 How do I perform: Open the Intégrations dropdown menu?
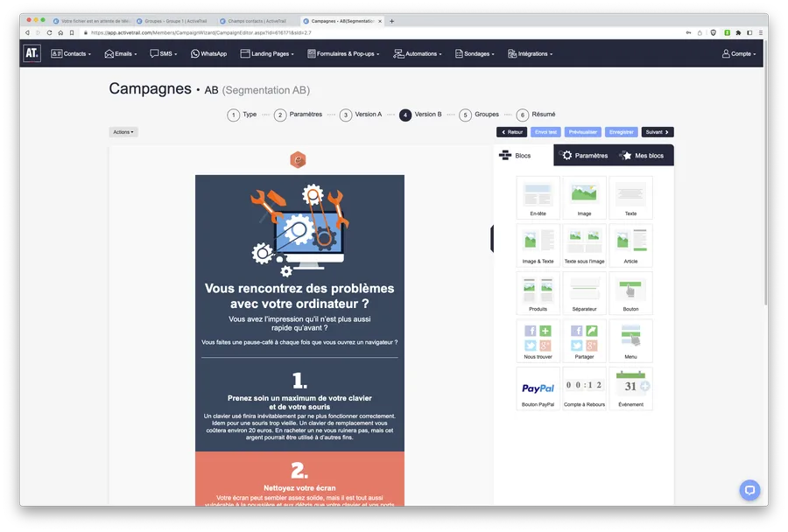[530, 53]
